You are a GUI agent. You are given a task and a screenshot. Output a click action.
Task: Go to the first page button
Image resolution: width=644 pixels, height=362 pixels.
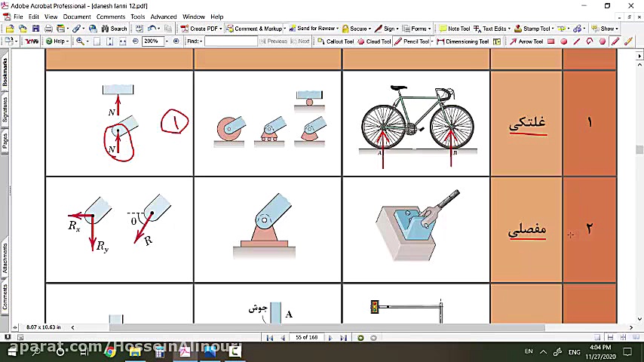[270, 338]
